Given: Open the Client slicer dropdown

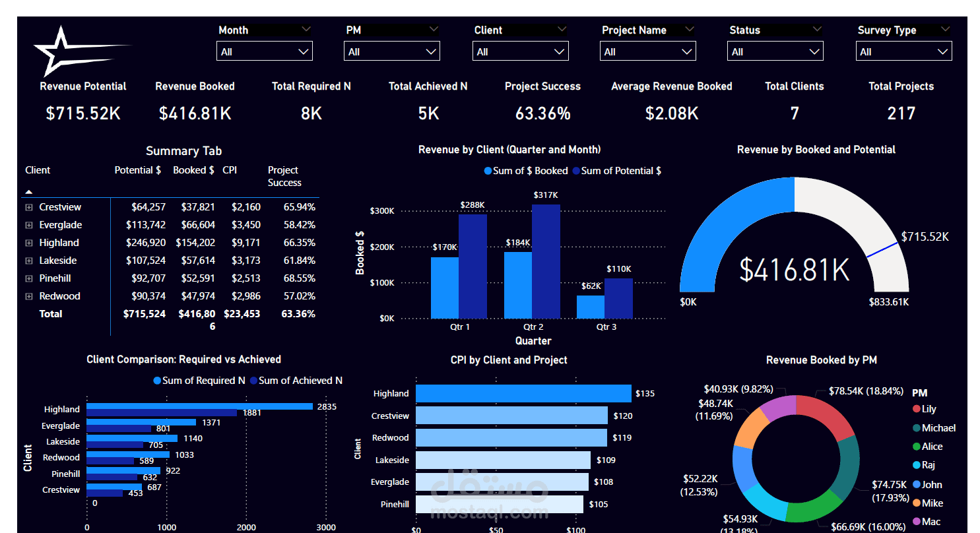Looking at the screenshot, I should coord(520,51).
